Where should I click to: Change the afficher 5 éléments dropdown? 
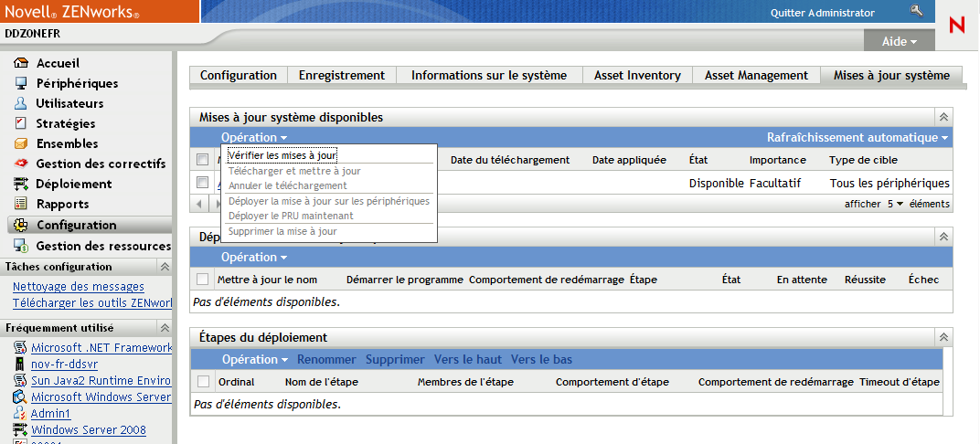pyautogui.click(x=896, y=205)
